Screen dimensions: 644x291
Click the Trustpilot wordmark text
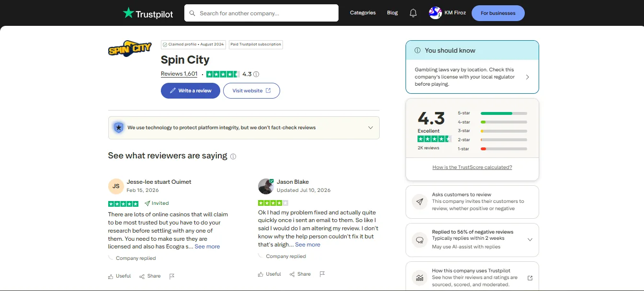pyautogui.click(x=155, y=14)
